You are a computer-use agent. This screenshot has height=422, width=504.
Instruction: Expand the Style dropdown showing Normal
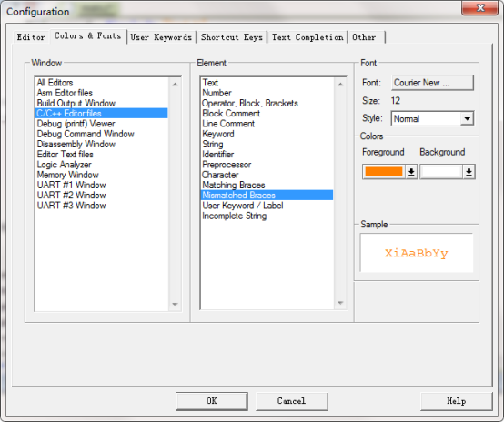click(x=432, y=118)
